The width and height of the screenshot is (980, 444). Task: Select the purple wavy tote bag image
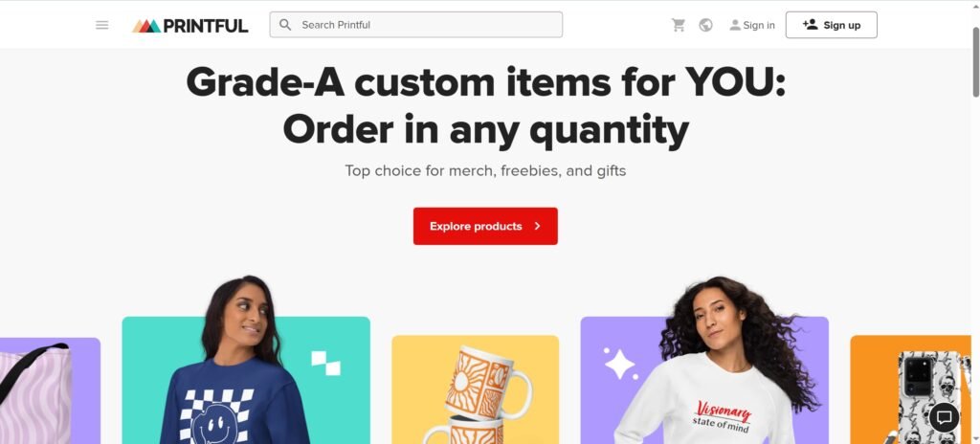50,390
